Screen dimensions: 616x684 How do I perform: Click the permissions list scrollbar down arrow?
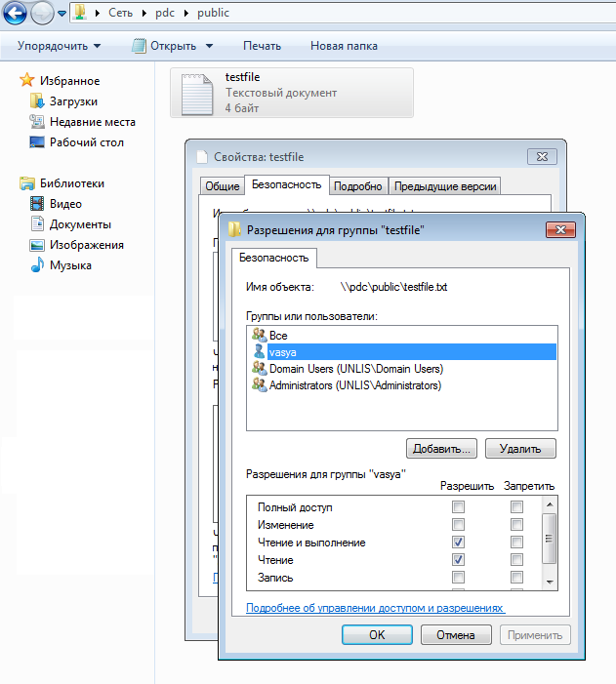(x=550, y=582)
